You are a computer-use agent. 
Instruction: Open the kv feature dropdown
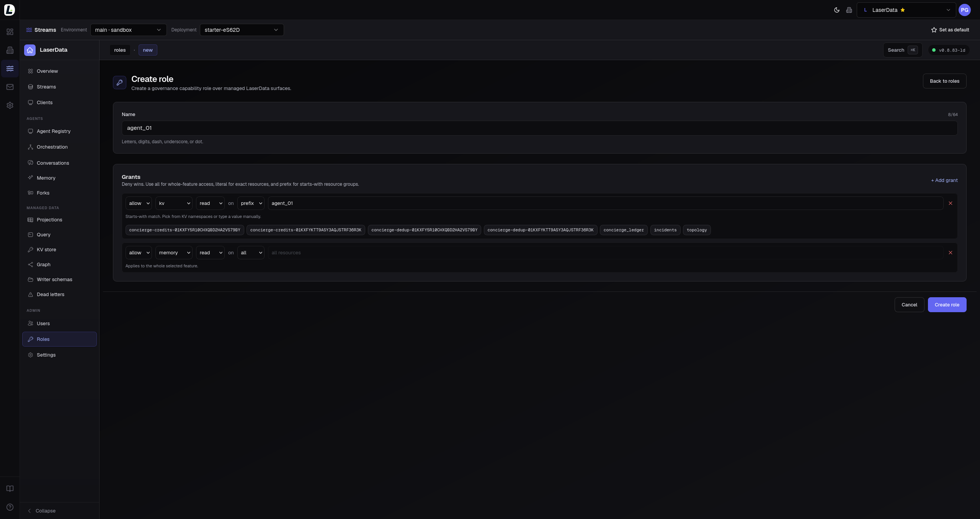[174, 203]
